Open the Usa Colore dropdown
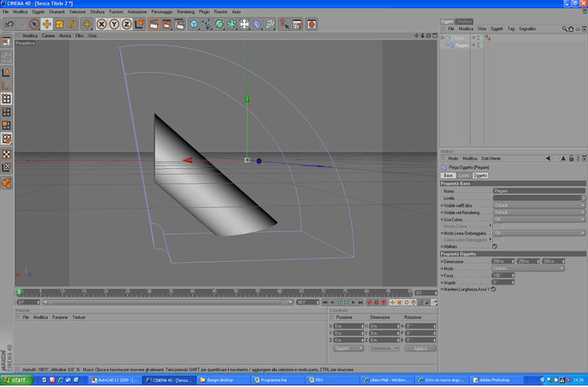This screenshot has height=387, width=588. (539, 219)
